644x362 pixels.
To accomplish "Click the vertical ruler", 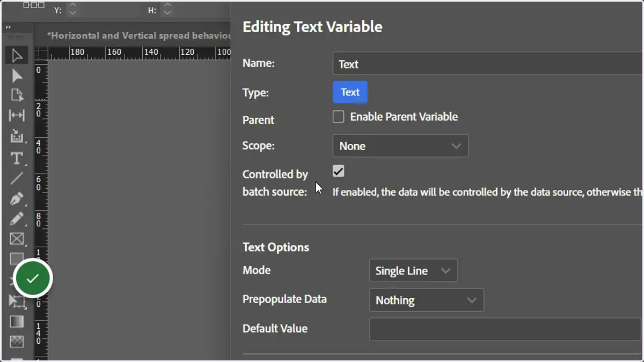I will pos(41,209).
